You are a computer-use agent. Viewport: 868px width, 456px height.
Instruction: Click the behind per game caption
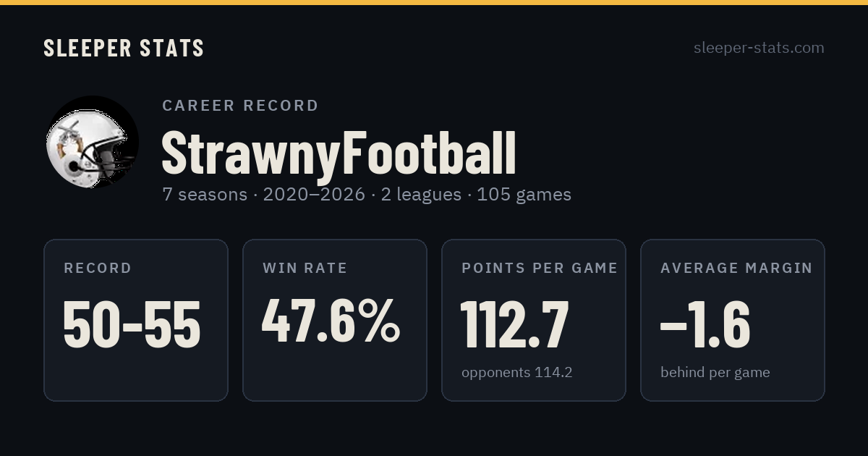pos(715,373)
